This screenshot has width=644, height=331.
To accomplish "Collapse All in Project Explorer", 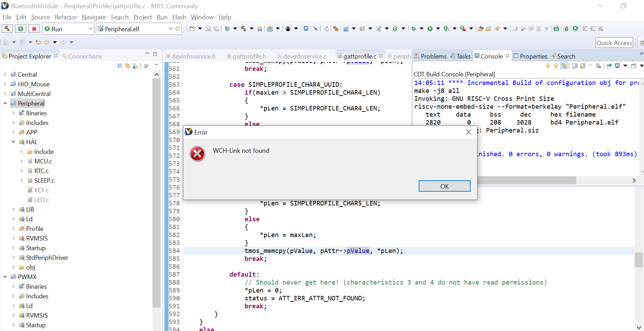I will pyautogui.click(x=120, y=66).
